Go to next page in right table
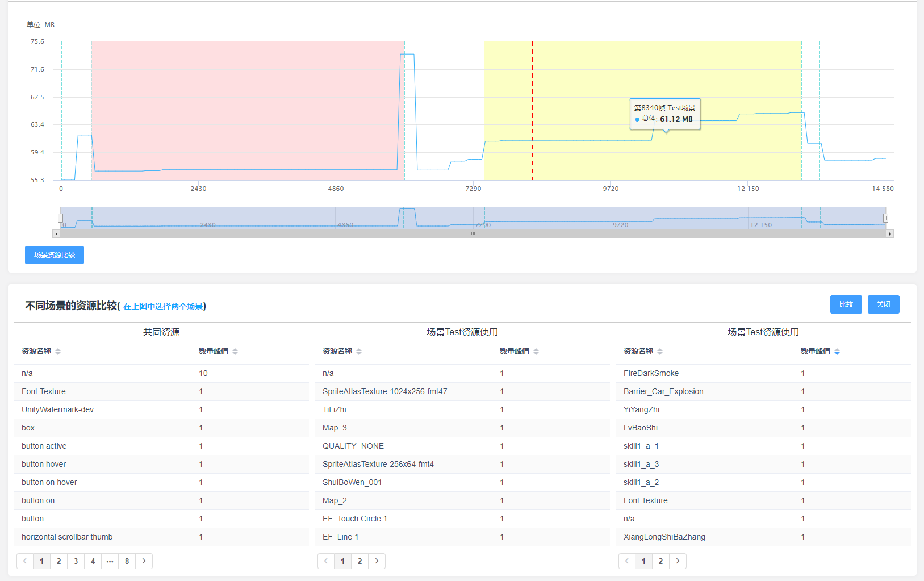 [x=678, y=561]
